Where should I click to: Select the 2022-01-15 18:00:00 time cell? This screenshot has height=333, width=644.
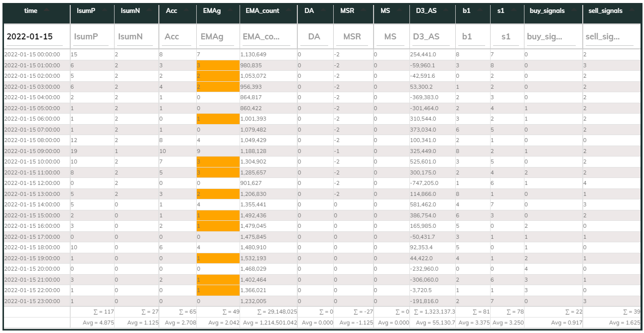tap(36, 248)
